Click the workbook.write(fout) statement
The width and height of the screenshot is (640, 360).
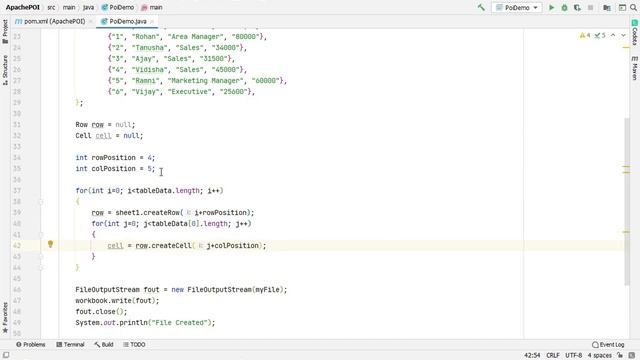117,301
